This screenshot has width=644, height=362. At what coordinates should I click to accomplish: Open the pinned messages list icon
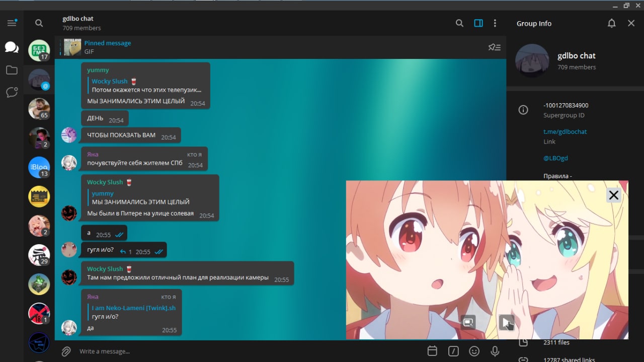(x=495, y=47)
